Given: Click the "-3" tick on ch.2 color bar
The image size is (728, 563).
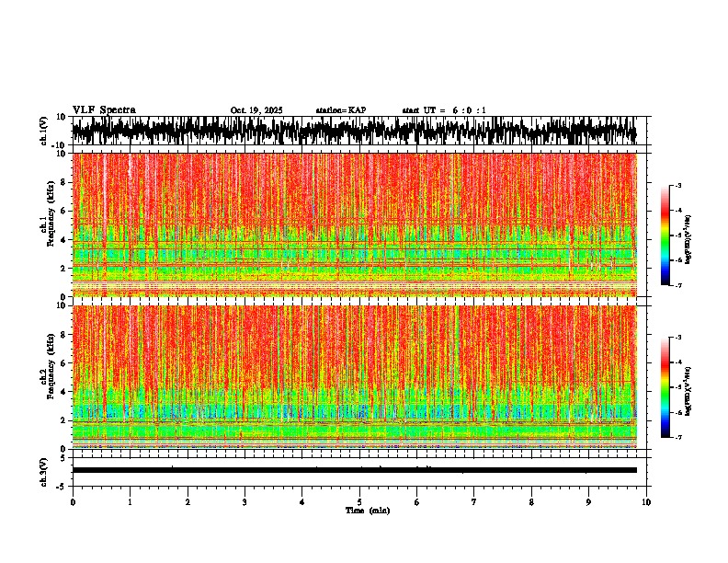Looking at the screenshot, I should tap(677, 338).
